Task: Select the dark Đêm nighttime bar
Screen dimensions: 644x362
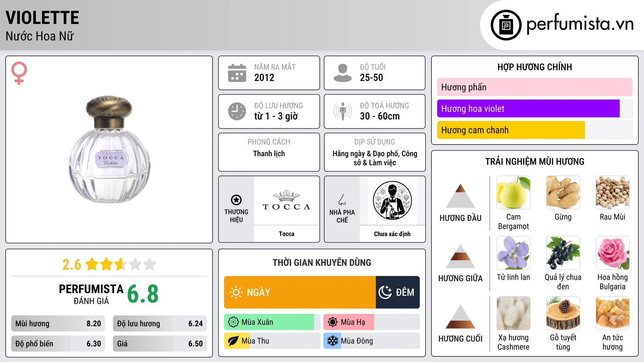Action: click(x=398, y=292)
